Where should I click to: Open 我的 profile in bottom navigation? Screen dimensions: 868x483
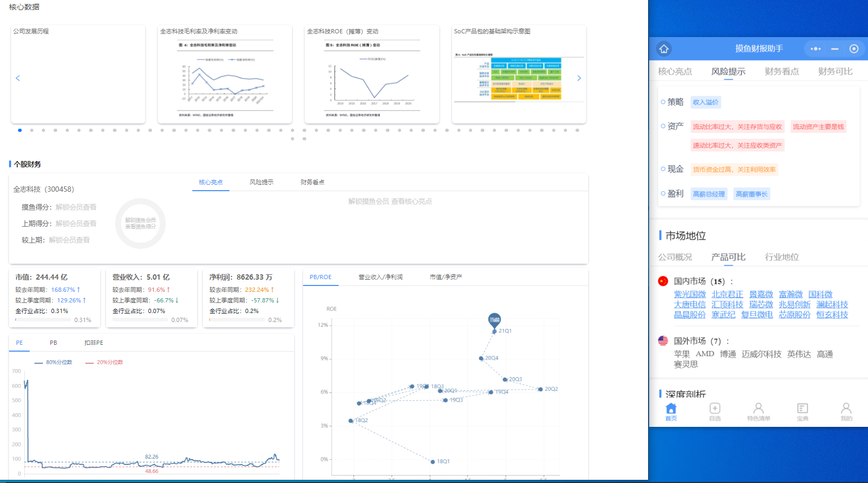click(846, 412)
